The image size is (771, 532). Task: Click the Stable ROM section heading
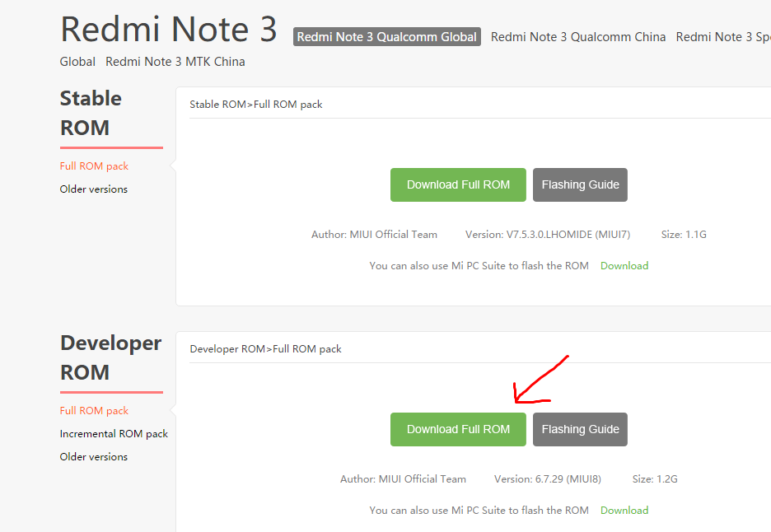pyautogui.click(x=91, y=113)
